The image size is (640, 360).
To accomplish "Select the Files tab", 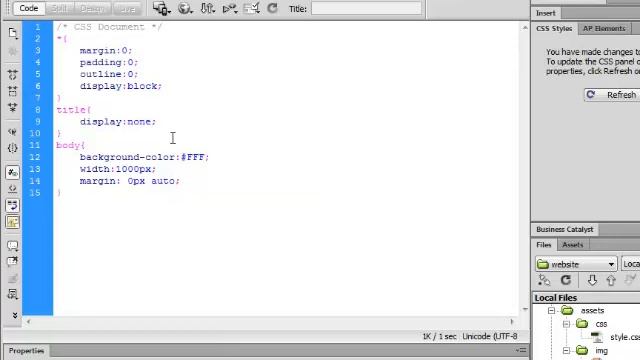I will click(544, 245).
